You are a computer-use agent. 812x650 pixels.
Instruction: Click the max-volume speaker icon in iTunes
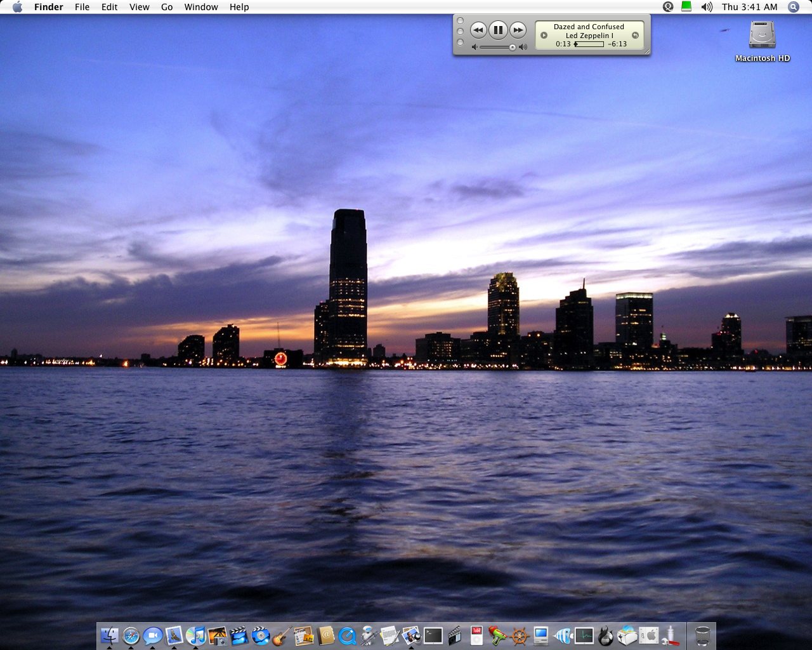[523, 48]
